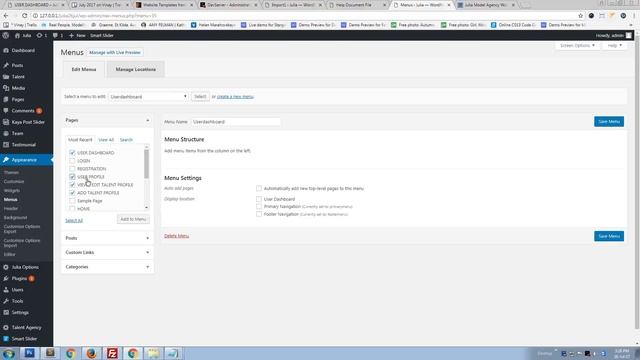This screenshot has height=360, width=640.
Task: Click the Menu Name input field
Action: (x=236, y=122)
